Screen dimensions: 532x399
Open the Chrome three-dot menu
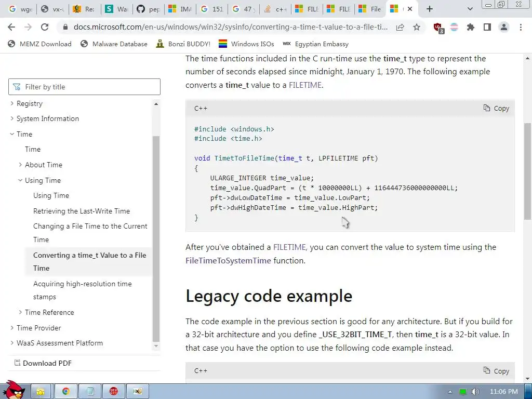[x=521, y=27]
